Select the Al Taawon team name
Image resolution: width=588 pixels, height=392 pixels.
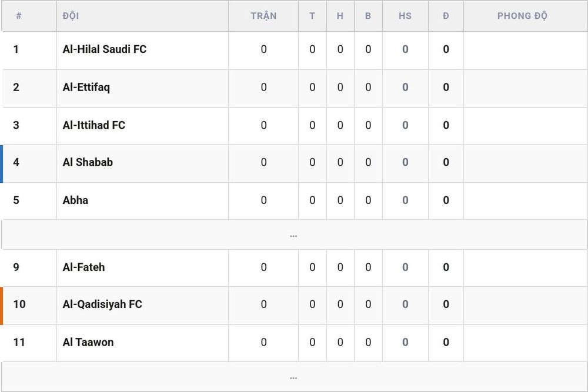click(88, 342)
